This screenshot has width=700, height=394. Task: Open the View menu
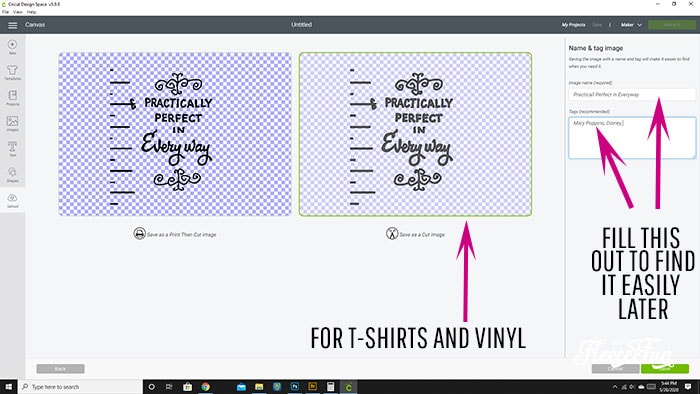17,12
